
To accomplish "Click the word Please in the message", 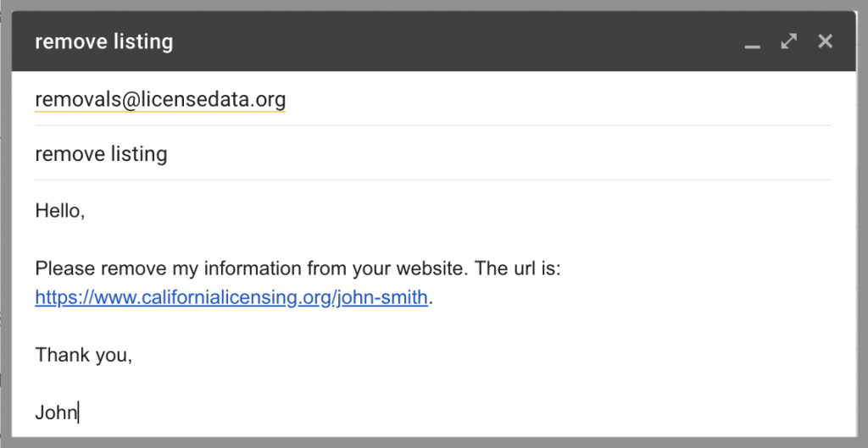I will point(64,269).
